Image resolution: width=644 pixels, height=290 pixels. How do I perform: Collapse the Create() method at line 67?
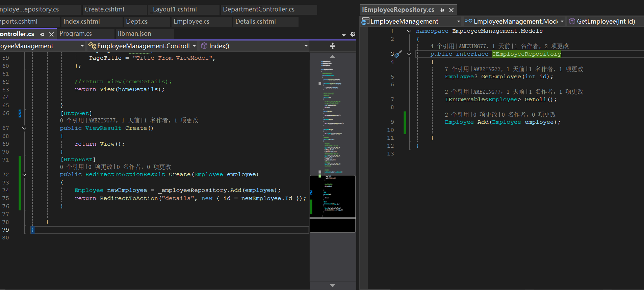point(24,128)
